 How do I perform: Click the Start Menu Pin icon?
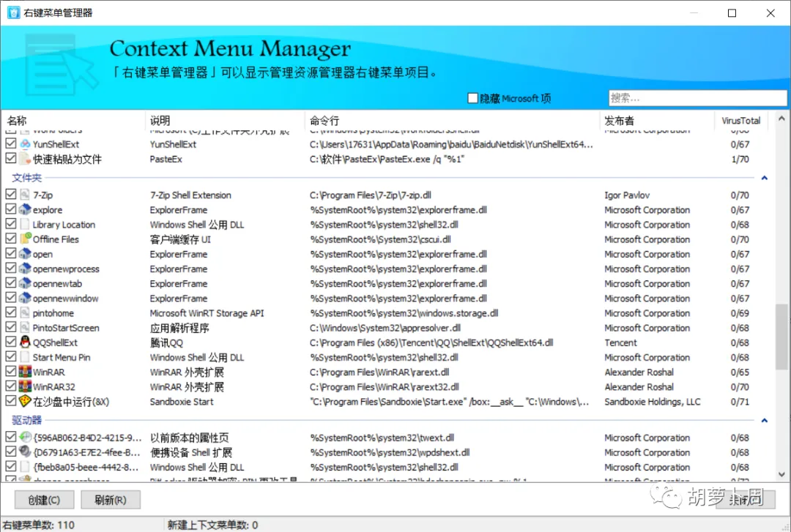[x=25, y=356]
